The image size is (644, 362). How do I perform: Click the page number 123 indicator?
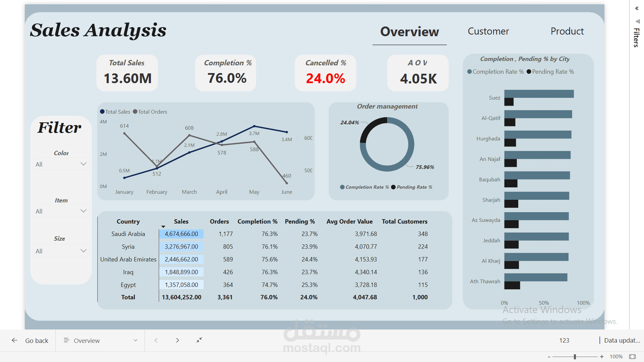564,340
